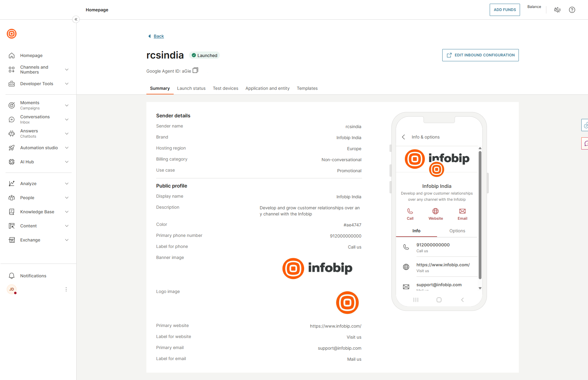Expand the Channels and Numbers chevron
588x380 pixels.
point(67,70)
